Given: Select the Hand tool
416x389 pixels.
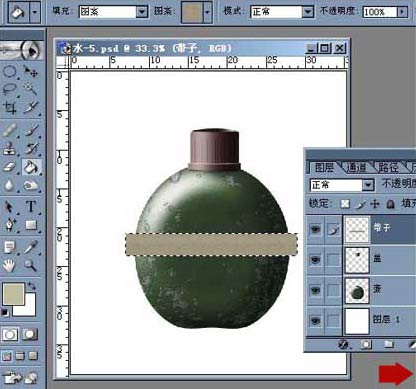Looking at the screenshot, I should [10, 265].
